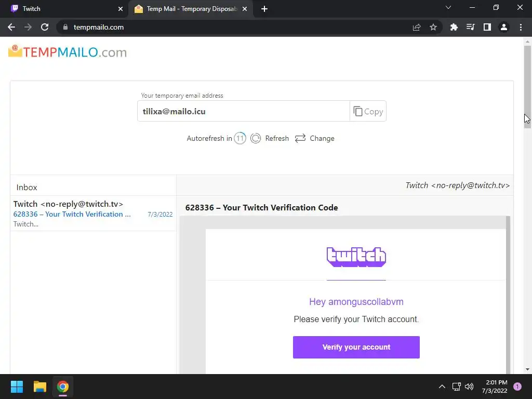Image resolution: width=532 pixels, height=399 pixels.
Task: Bookmark this tab with star icon
Action: (x=433, y=27)
